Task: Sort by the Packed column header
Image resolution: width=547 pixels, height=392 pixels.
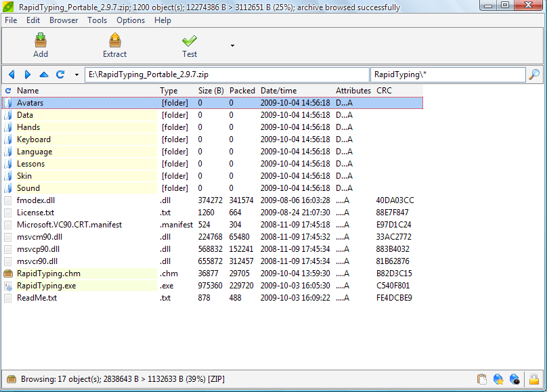Action: tap(242, 91)
